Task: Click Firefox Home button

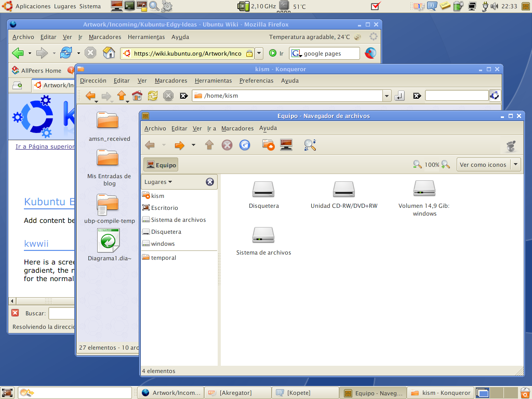Action: [x=109, y=53]
